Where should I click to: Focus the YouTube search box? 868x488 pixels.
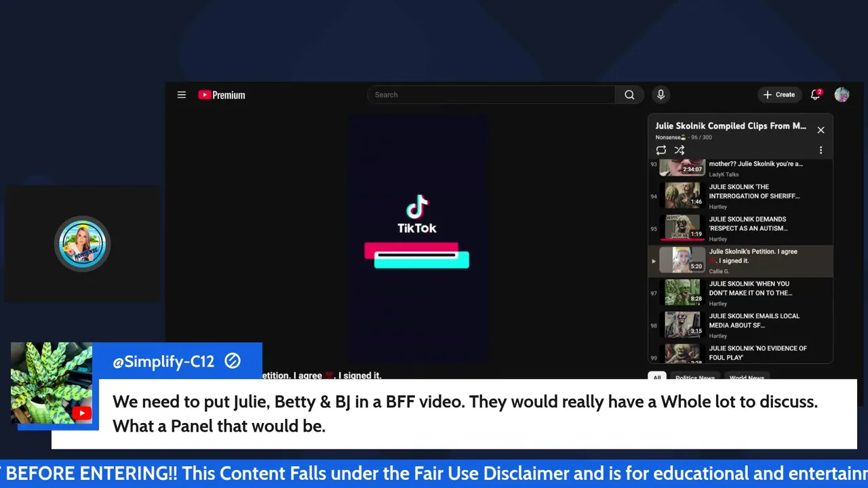click(x=491, y=95)
